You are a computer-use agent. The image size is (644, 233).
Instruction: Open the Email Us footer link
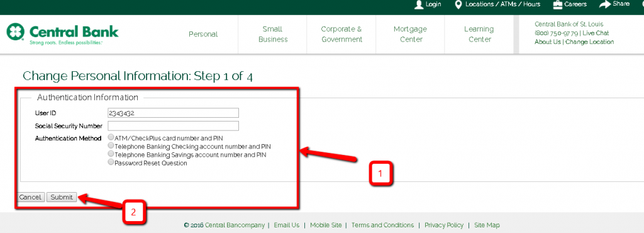tap(287, 225)
